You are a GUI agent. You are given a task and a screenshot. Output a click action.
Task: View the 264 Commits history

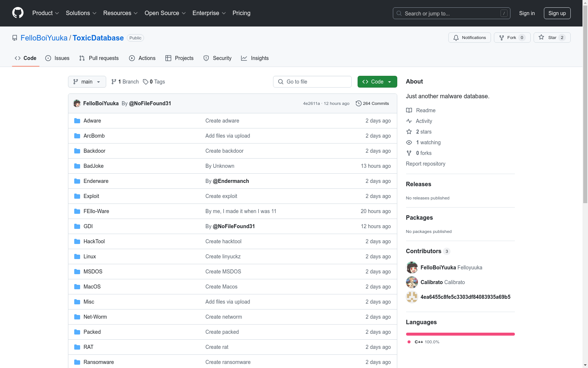[x=372, y=103]
